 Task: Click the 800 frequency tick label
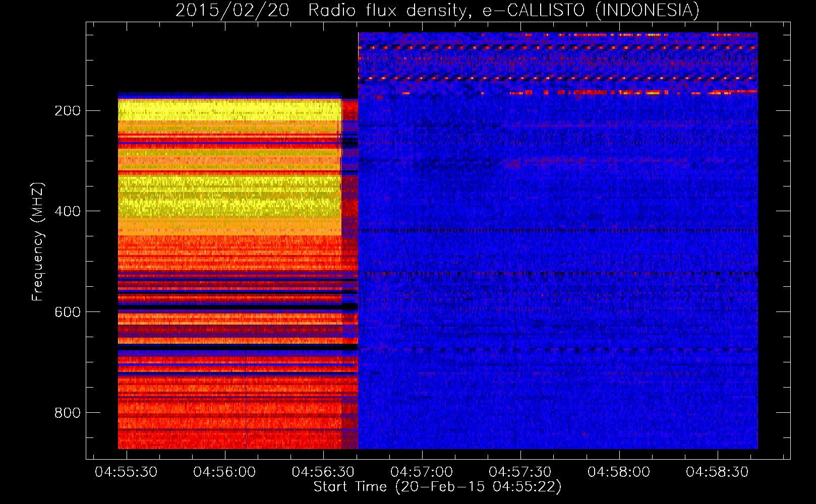pyautogui.click(x=68, y=413)
